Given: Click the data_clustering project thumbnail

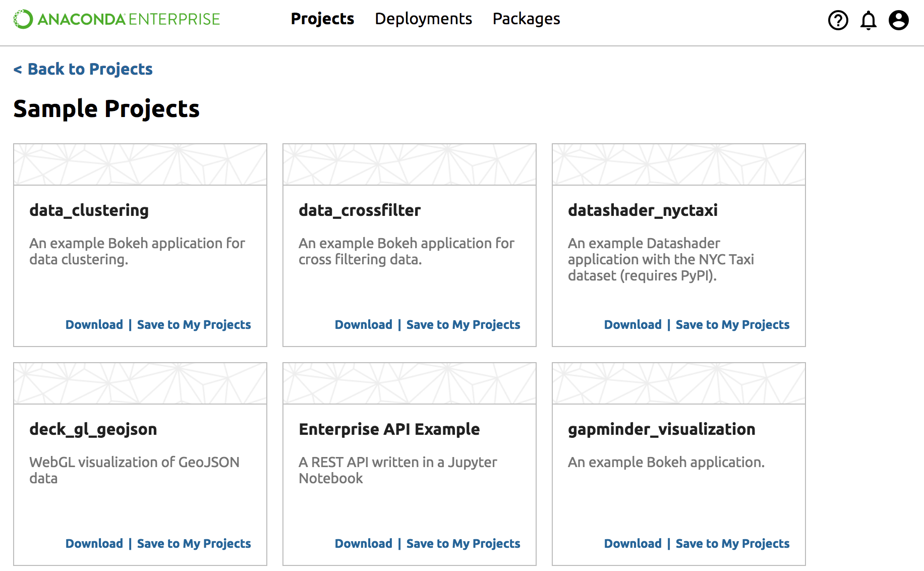Looking at the screenshot, I should point(140,164).
